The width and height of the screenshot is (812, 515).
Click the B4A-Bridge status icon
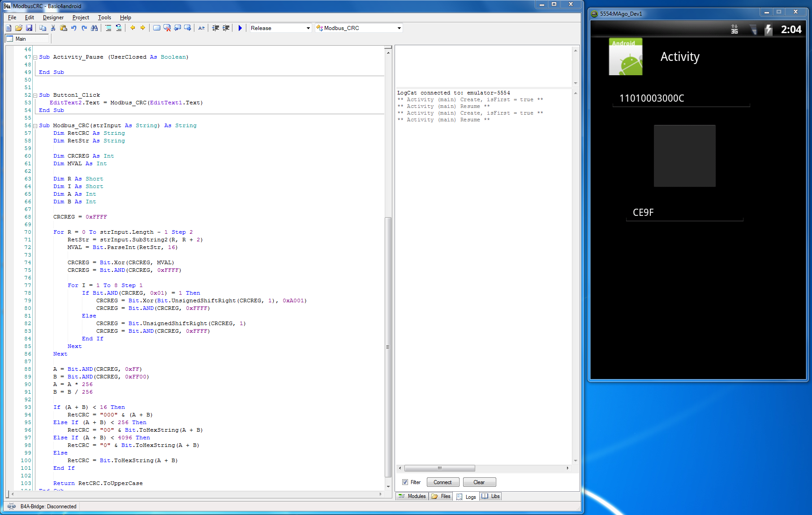click(x=11, y=506)
